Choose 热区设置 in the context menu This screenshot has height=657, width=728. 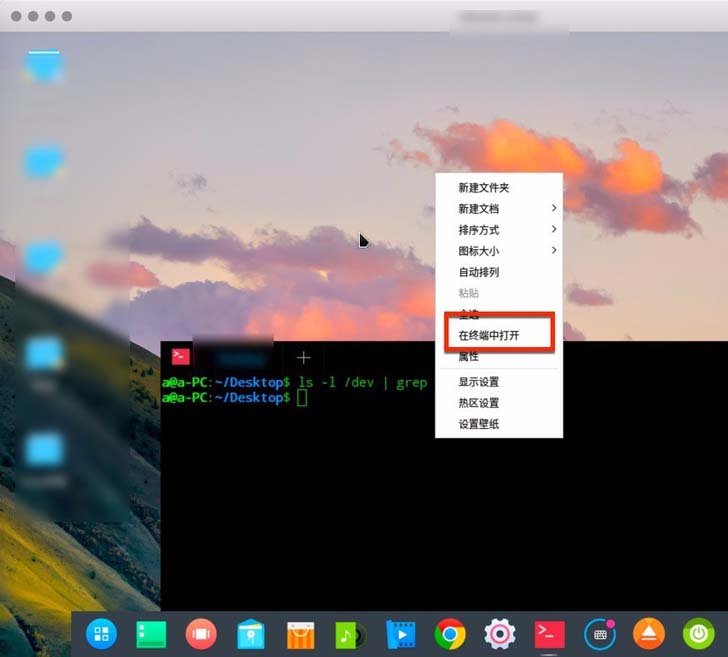499,403
